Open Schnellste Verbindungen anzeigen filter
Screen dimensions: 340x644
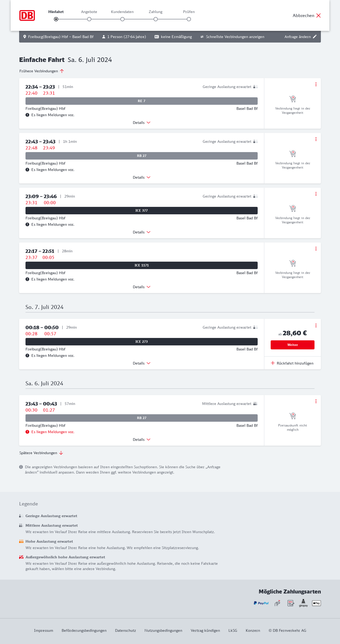point(232,37)
